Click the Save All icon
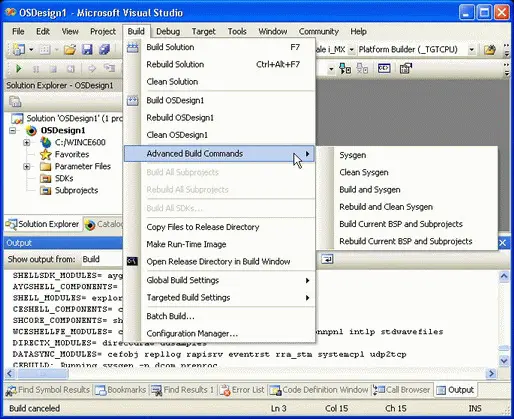The image size is (514, 419). coord(105,50)
